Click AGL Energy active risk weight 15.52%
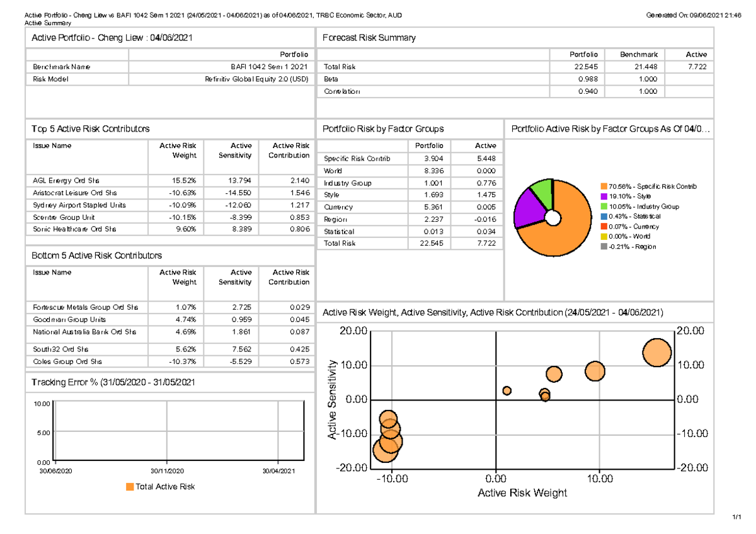The height and width of the screenshot is (534, 756). pyautogui.click(x=186, y=181)
